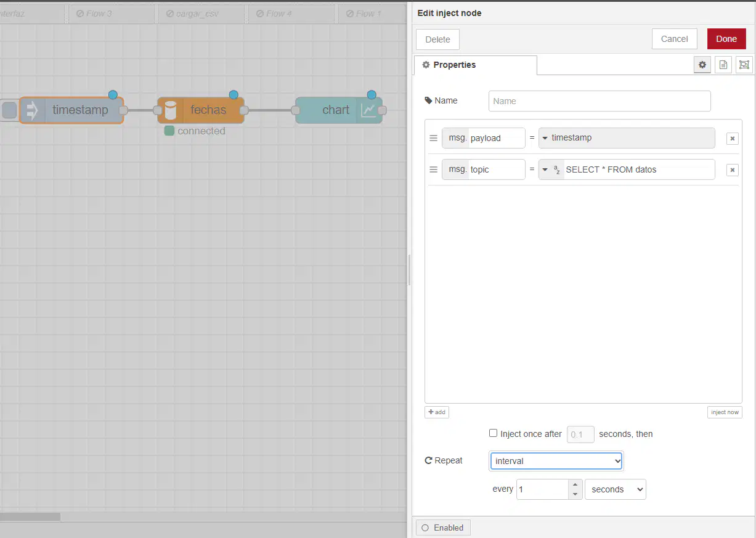Increase the repeat interval value
The width and height of the screenshot is (756, 538).
pos(575,485)
